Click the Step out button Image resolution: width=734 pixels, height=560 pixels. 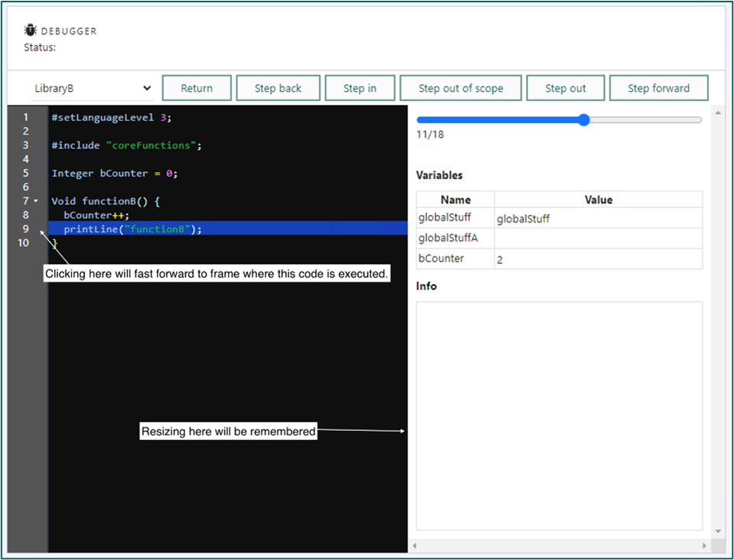[566, 88]
